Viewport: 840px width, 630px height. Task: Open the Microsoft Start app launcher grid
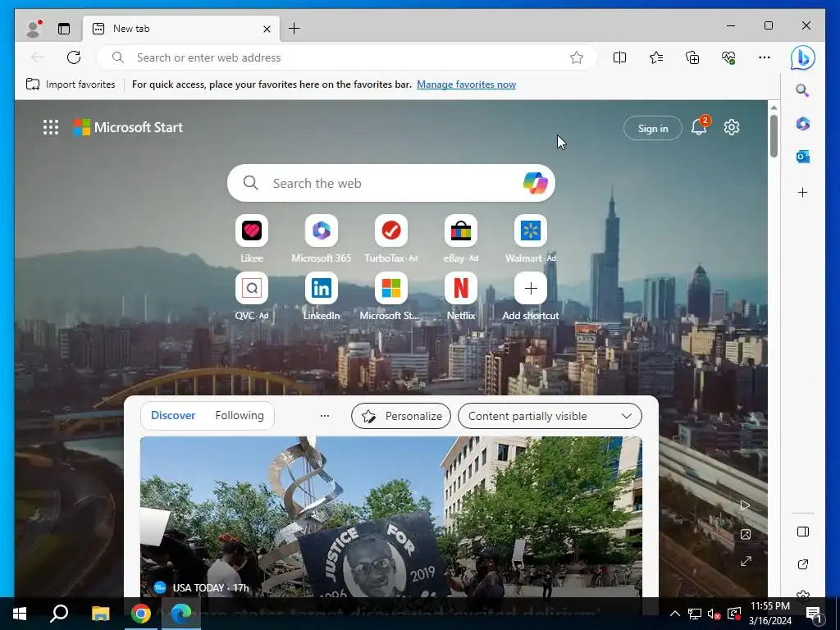(x=51, y=127)
